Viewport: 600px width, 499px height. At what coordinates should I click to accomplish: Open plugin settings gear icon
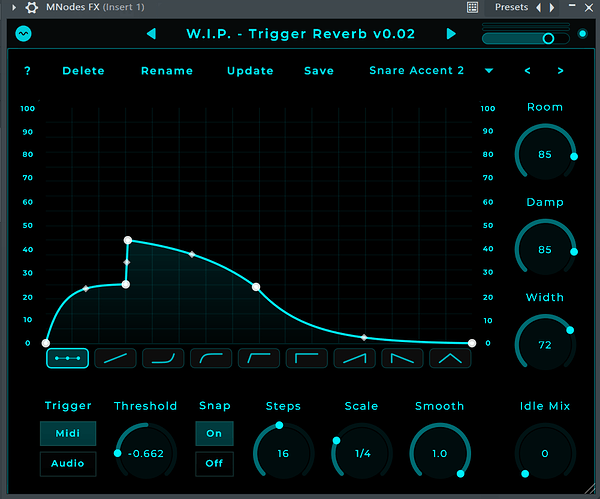click(x=32, y=7)
